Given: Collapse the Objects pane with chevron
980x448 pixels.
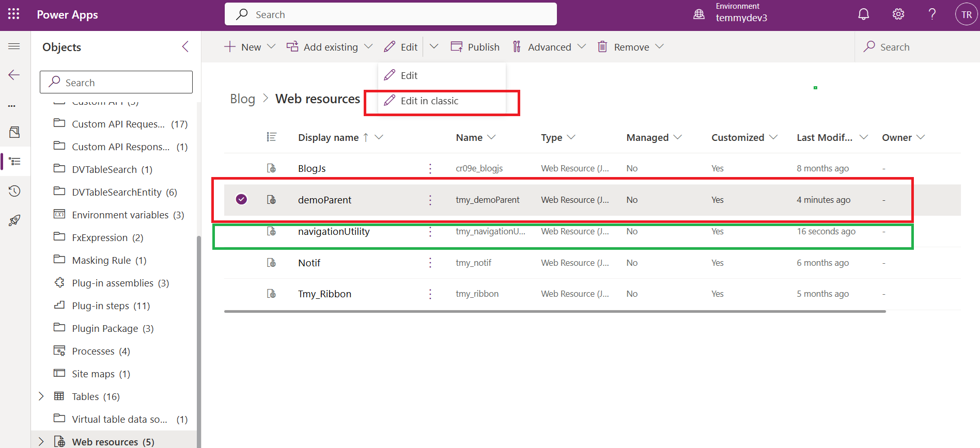Looking at the screenshot, I should pos(185,47).
